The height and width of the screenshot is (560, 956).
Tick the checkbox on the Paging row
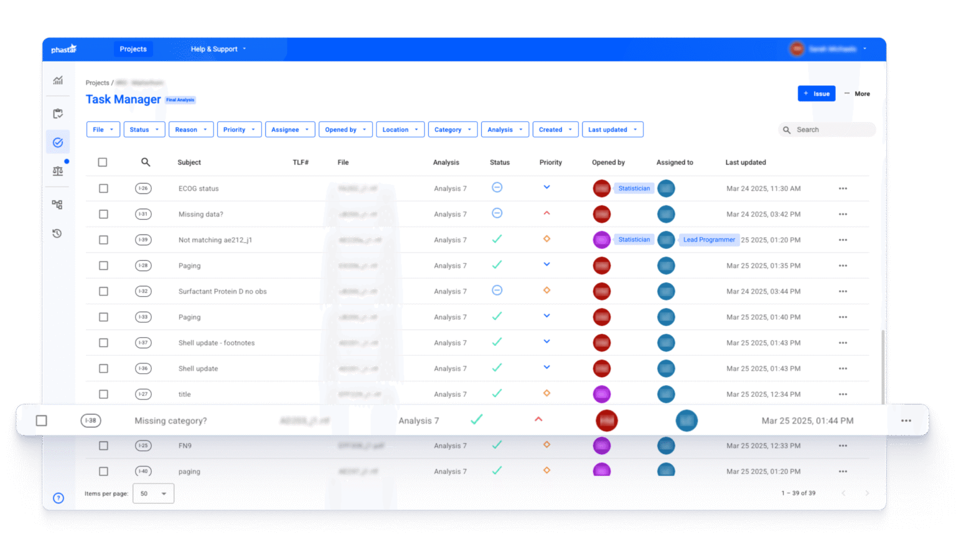pos(103,265)
